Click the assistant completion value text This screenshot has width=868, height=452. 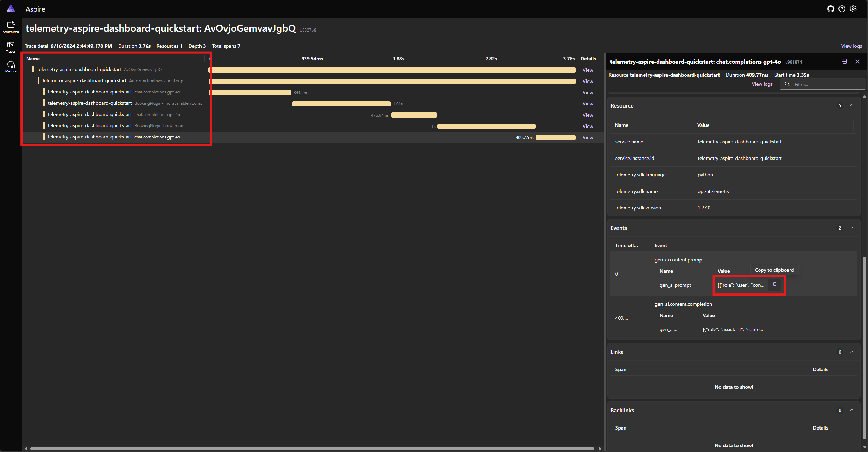(x=733, y=329)
